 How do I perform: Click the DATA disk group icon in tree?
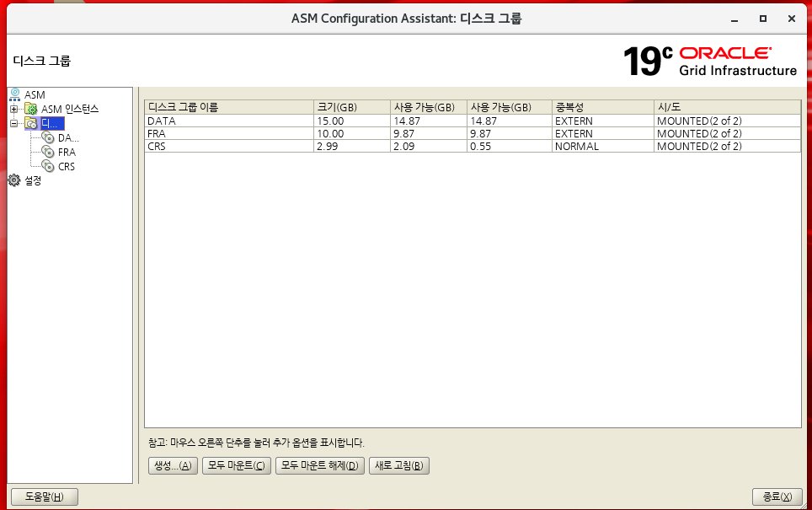point(48,138)
